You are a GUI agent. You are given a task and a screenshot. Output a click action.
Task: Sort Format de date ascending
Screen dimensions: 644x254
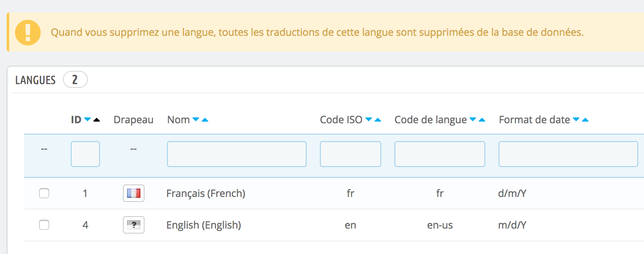coord(585,120)
